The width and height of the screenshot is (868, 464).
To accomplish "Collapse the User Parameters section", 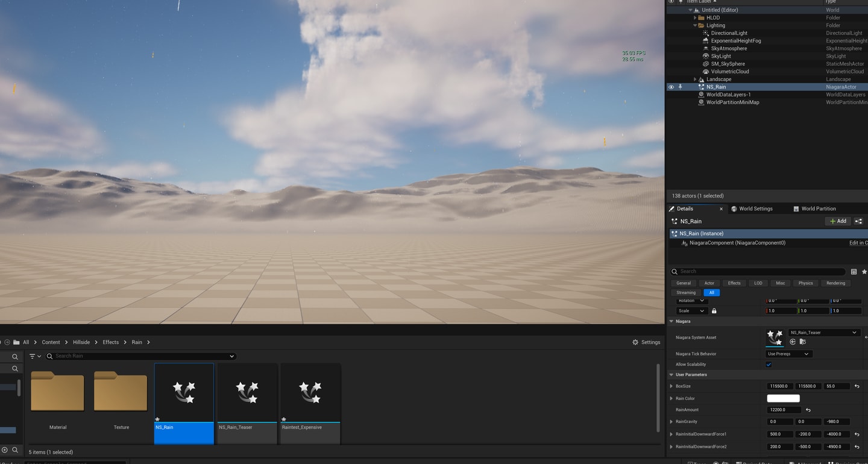I will (x=671, y=375).
